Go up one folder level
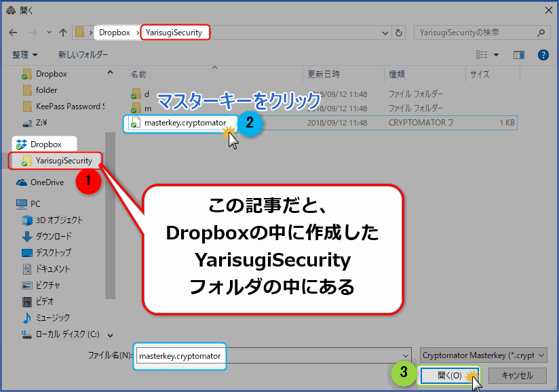The height and width of the screenshot is (392, 559). pos(62,33)
